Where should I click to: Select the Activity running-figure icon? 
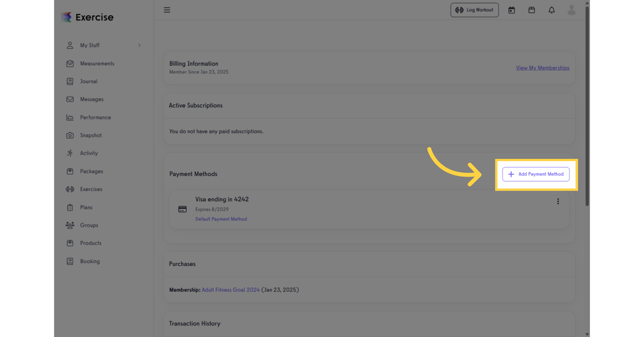(x=70, y=153)
